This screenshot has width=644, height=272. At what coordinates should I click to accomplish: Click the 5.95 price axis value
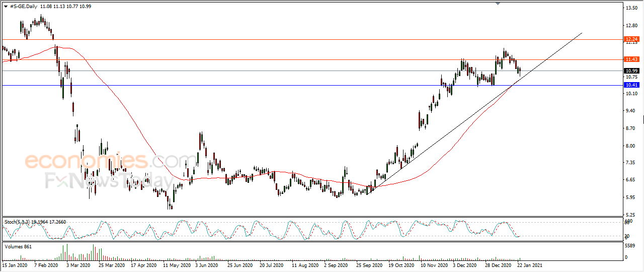point(630,197)
